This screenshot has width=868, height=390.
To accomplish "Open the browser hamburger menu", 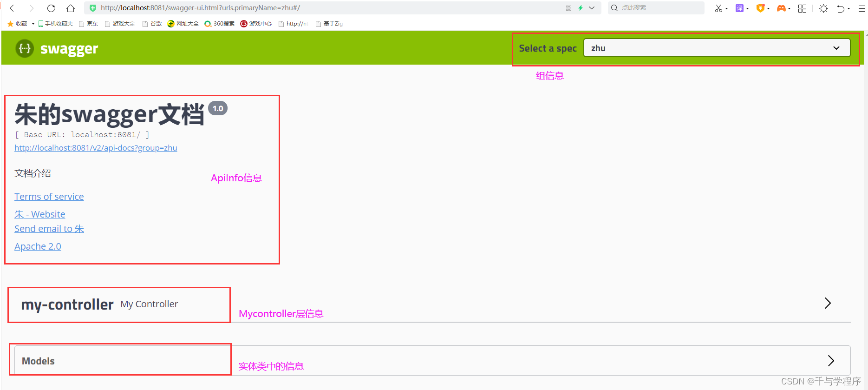I will tap(862, 8).
